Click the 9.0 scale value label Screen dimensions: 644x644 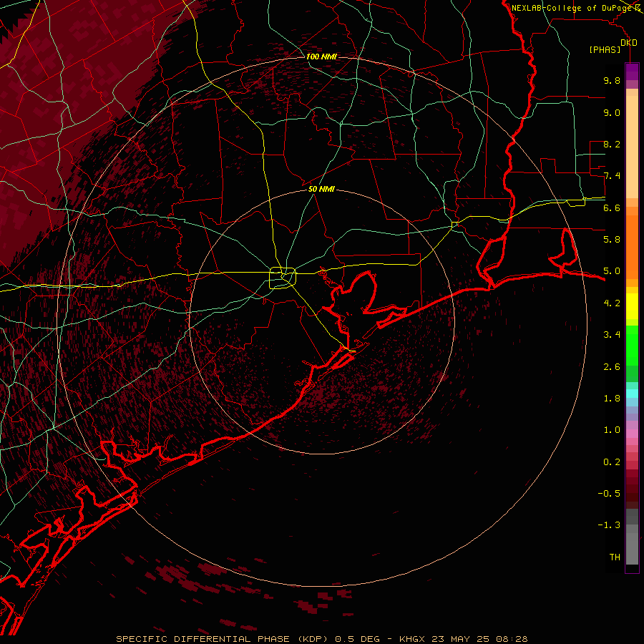(612, 112)
